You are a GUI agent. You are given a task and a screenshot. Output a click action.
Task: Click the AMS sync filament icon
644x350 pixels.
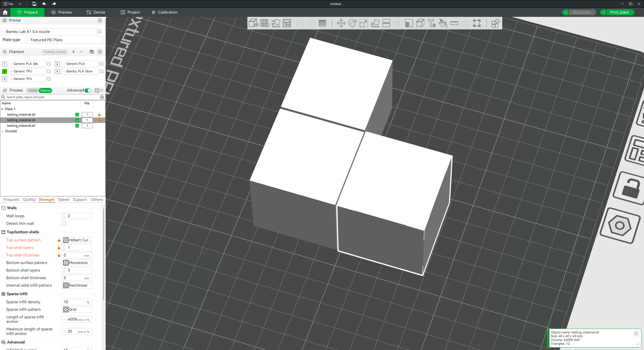point(92,52)
